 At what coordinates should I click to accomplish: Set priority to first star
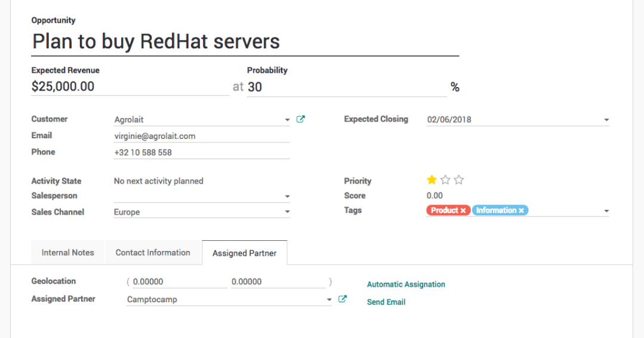[432, 180]
